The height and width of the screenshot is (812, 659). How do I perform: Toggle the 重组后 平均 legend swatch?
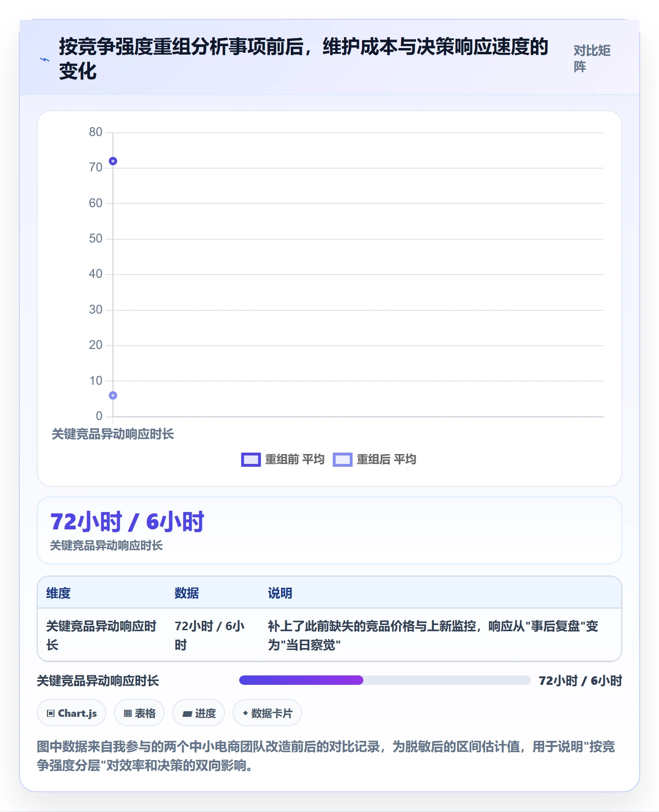tap(342, 460)
